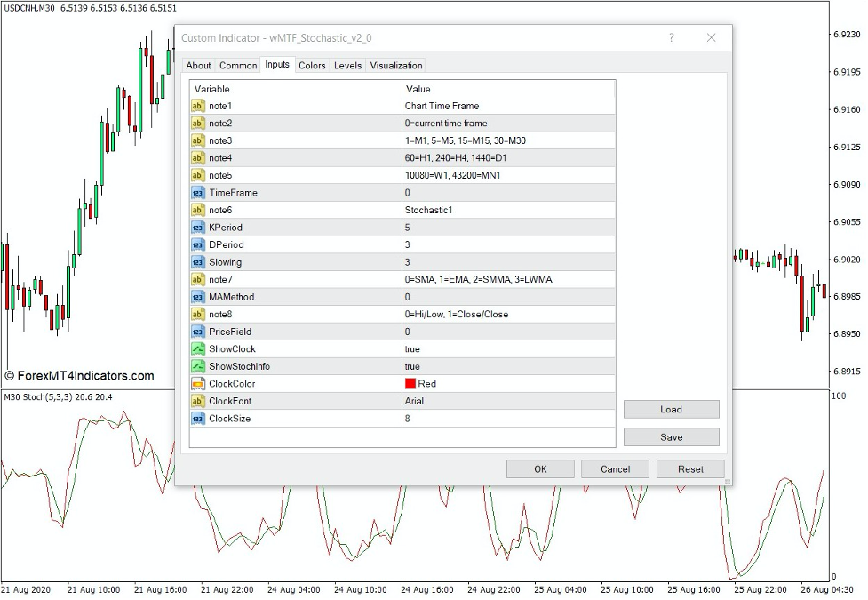Click the 123 numeric icon beside TimeFrame
This screenshot has width=868, height=600.
pos(197,192)
